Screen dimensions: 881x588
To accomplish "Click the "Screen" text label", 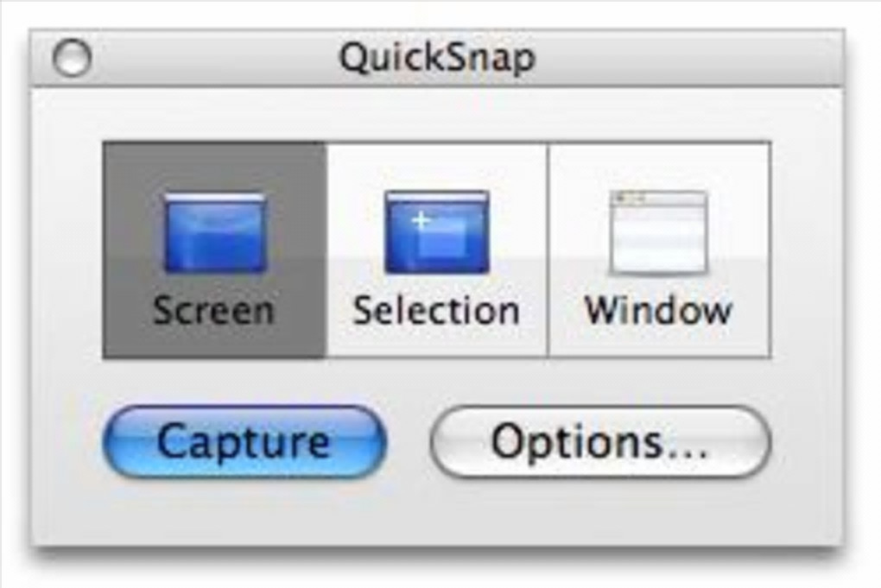I will pyautogui.click(x=213, y=309).
